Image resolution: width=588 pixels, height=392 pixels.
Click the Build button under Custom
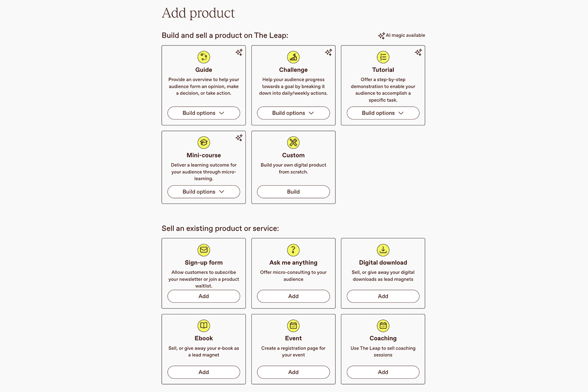tap(293, 192)
